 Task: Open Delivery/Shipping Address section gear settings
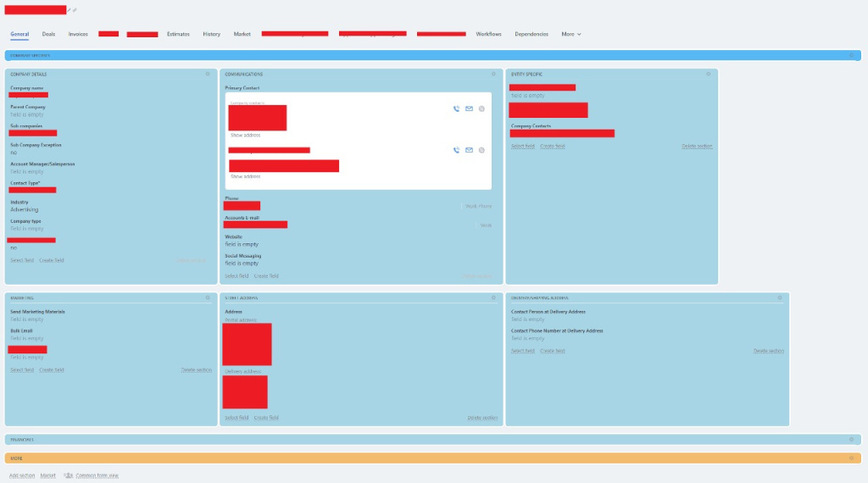[780, 297]
